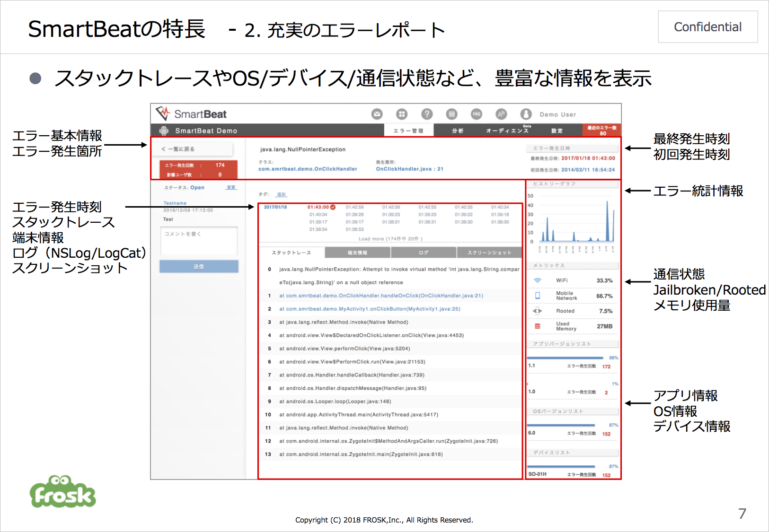Viewport: 769px width, 532px height.
Task: Switch to the オーディエンス tab
Action: click(x=507, y=131)
